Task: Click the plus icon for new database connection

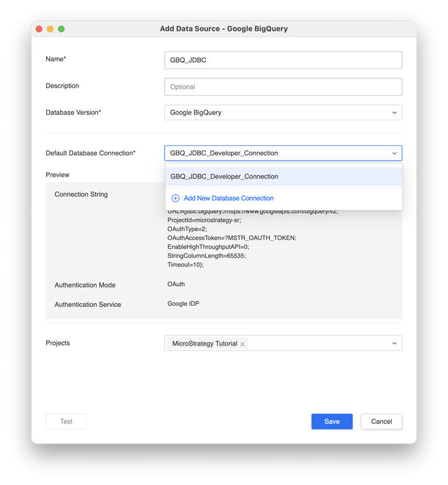Action: pos(175,198)
